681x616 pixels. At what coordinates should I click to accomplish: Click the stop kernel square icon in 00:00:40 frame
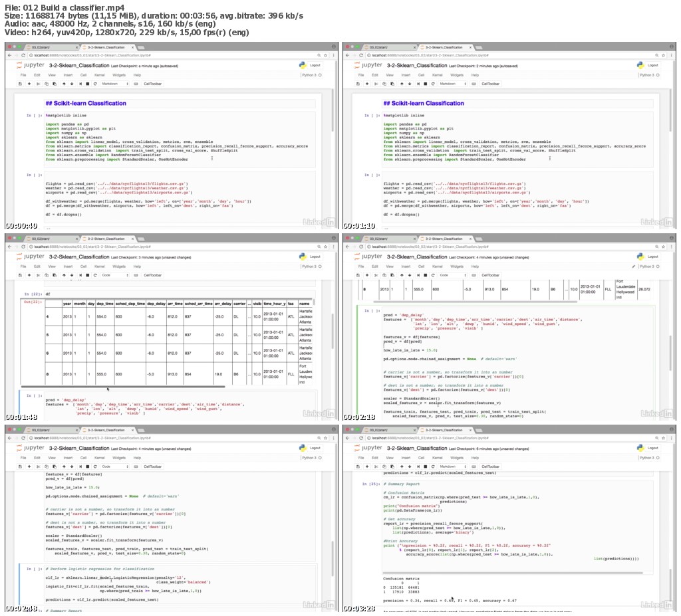pos(88,84)
